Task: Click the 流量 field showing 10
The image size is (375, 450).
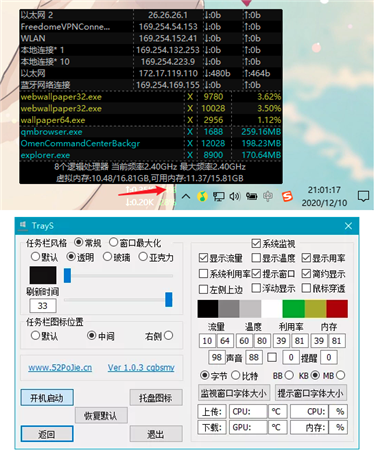Action: point(207,341)
